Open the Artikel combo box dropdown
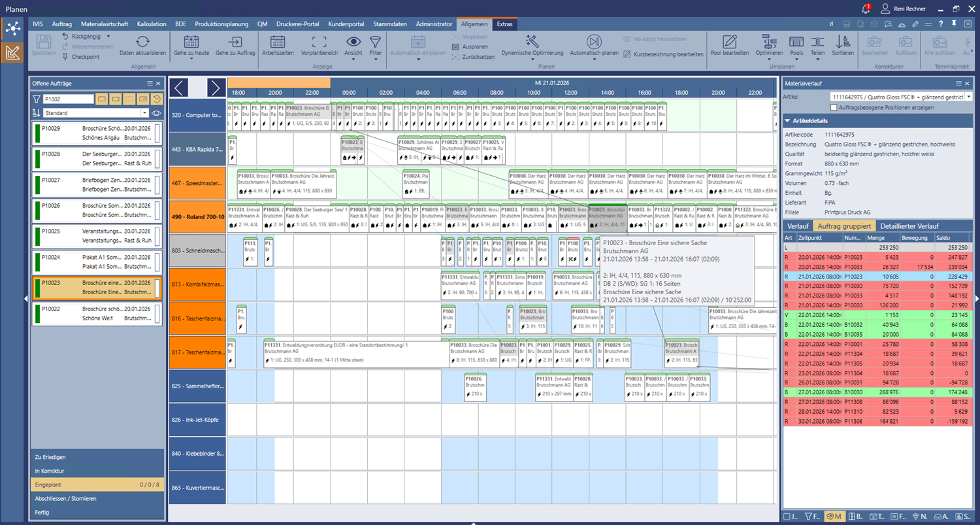The width and height of the screenshot is (980, 525). pos(968,97)
